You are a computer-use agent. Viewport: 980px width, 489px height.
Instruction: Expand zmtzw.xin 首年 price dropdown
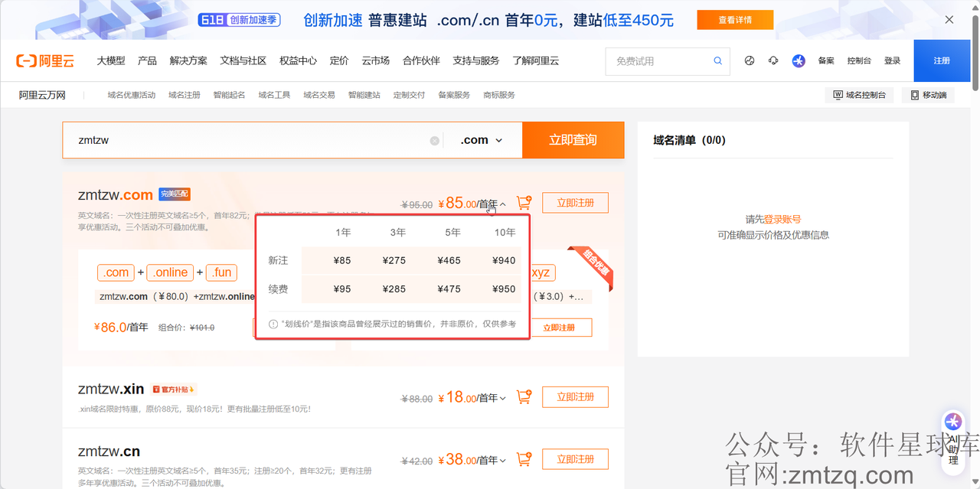(x=503, y=398)
